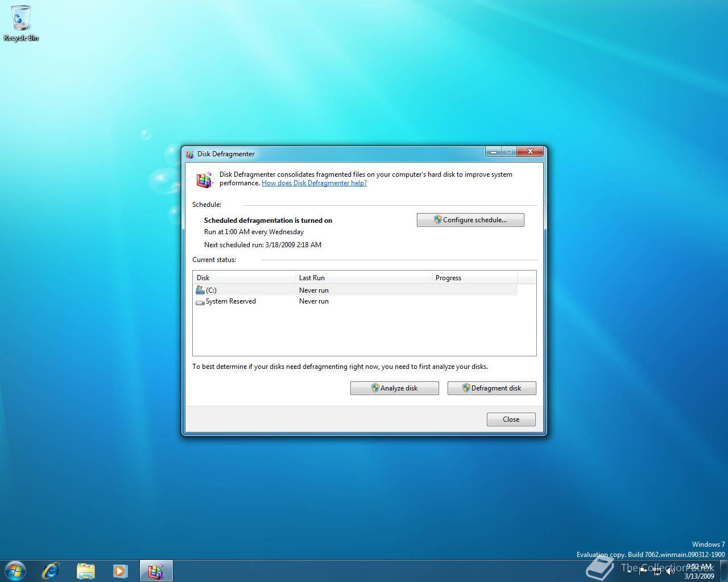The height and width of the screenshot is (582, 728).
Task: Open Windows Explorer from the taskbar
Action: click(85, 571)
